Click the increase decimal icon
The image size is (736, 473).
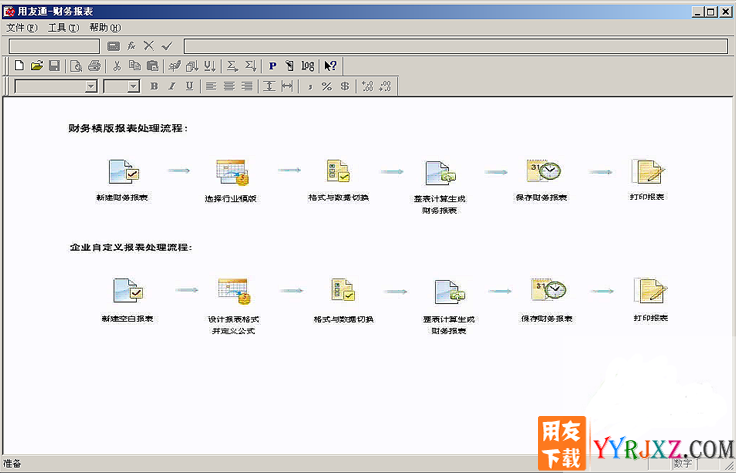point(368,86)
